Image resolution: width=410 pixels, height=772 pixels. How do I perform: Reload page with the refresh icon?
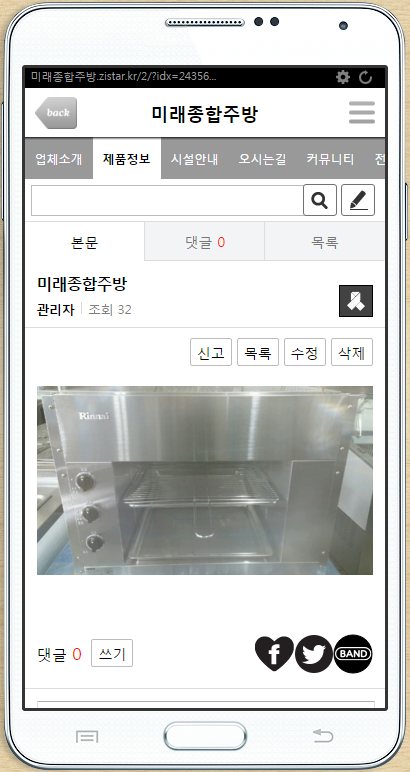365,77
